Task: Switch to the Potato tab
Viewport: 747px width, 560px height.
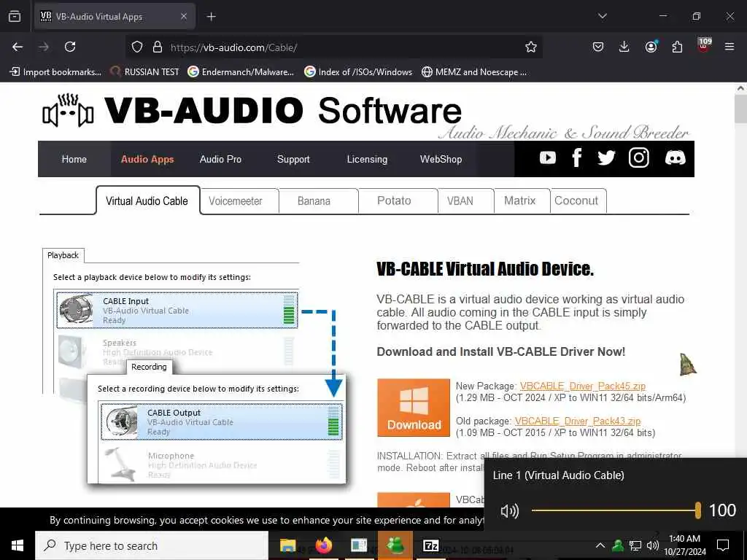Action: [398, 201]
